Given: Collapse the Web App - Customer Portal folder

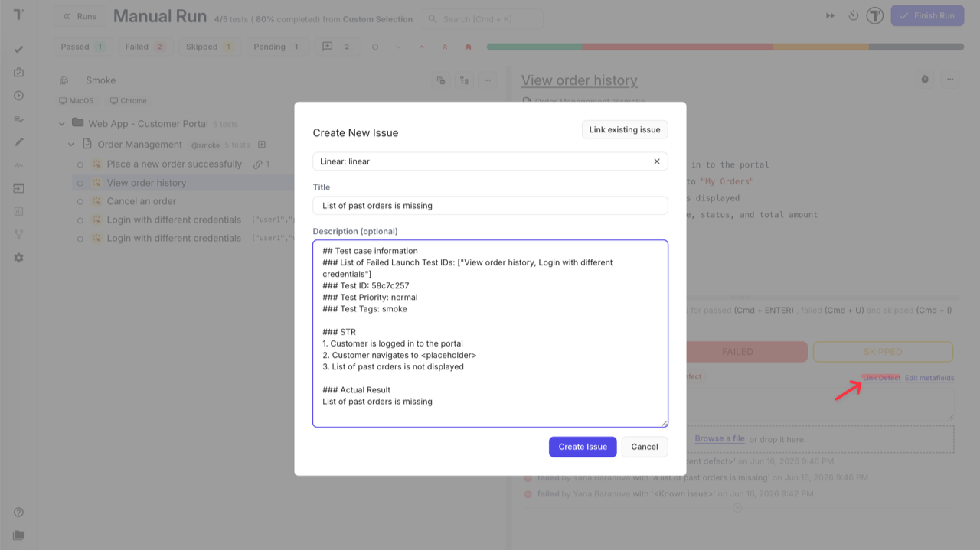Looking at the screenshot, I should tap(62, 123).
